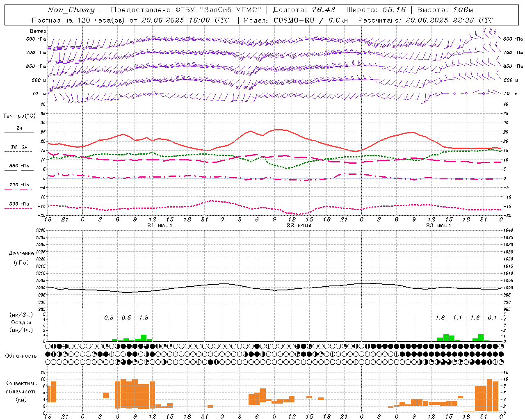Viewport: 525px width, 420px height.
Task: Click the 0.3 precipitation amount
Action: click(109, 317)
